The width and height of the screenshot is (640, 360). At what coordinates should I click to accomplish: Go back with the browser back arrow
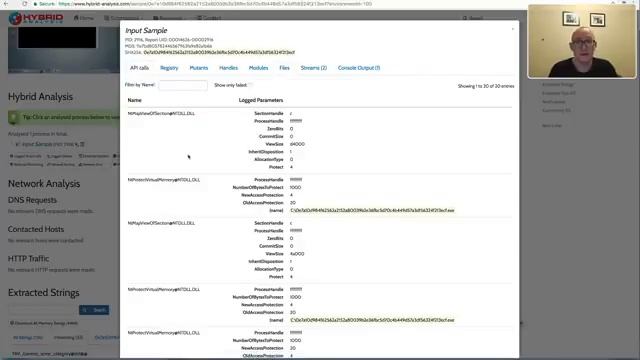click(5, 4)
